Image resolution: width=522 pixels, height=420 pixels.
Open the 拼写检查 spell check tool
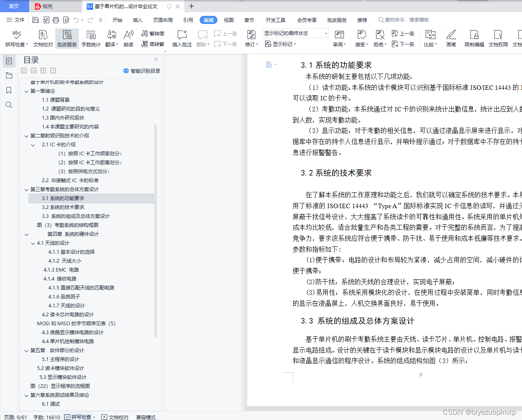pos(17,39)
